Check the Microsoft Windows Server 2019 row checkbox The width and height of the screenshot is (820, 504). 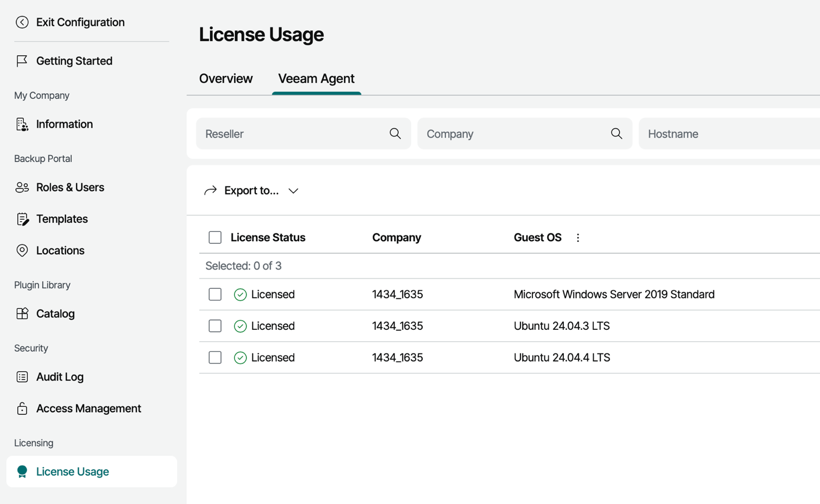pyautogui.click(x=215, y=295)
